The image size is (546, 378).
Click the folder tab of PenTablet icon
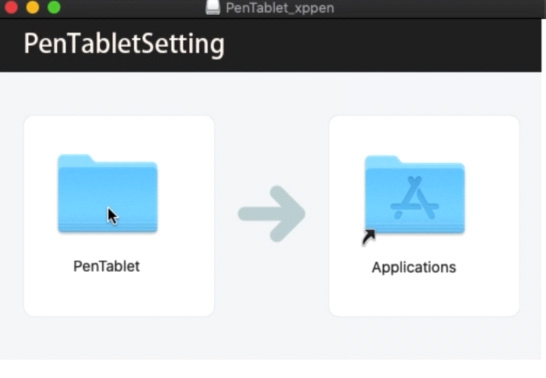click(75, 159)
